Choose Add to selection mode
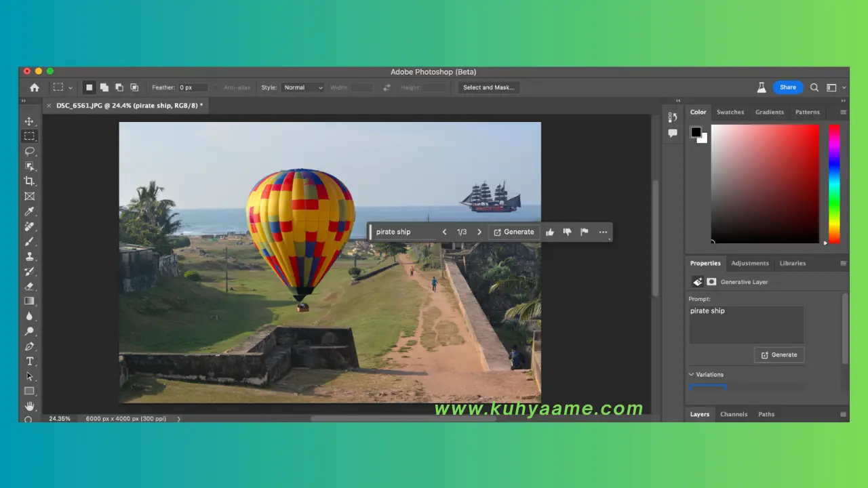Screen dimensions: 868x488 tap(104, 87)
